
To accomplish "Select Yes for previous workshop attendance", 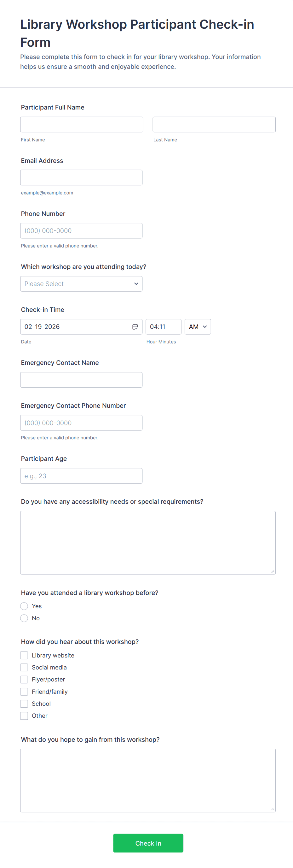I will click(24, 606).
